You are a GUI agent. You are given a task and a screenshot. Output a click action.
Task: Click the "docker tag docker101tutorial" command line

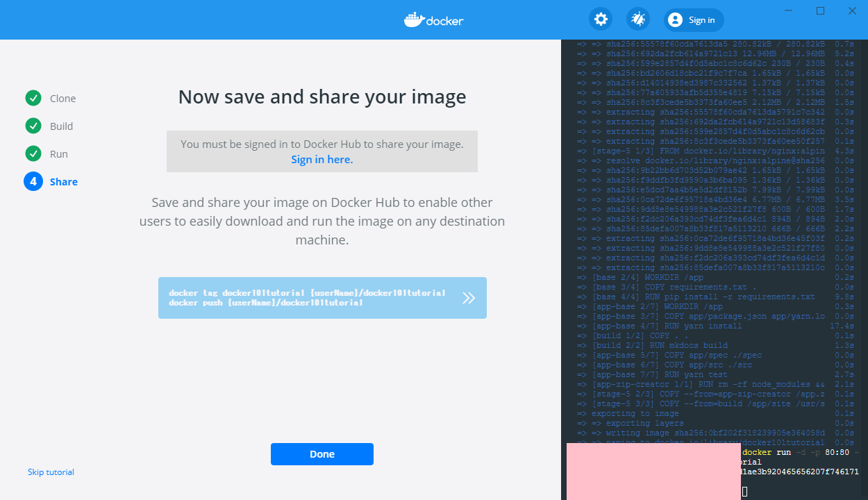tap(307, 293)
